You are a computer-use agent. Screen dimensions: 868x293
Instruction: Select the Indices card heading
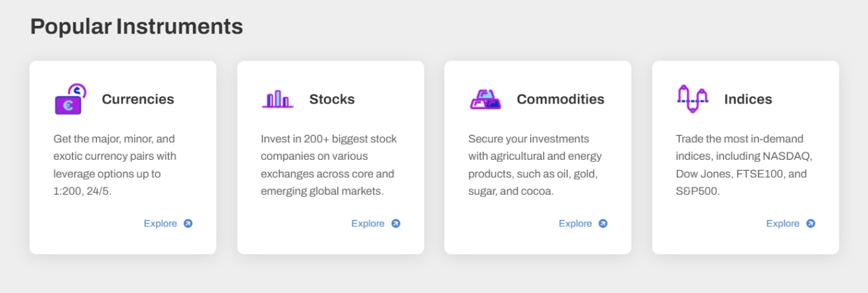pyautogui.click(x=748, y=99)
